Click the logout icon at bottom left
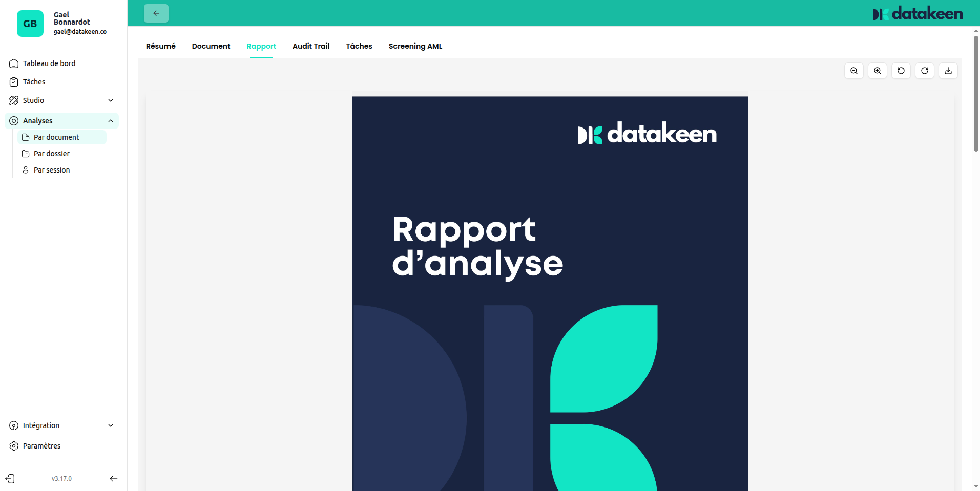Screen dimensions: 980x491 10,479
